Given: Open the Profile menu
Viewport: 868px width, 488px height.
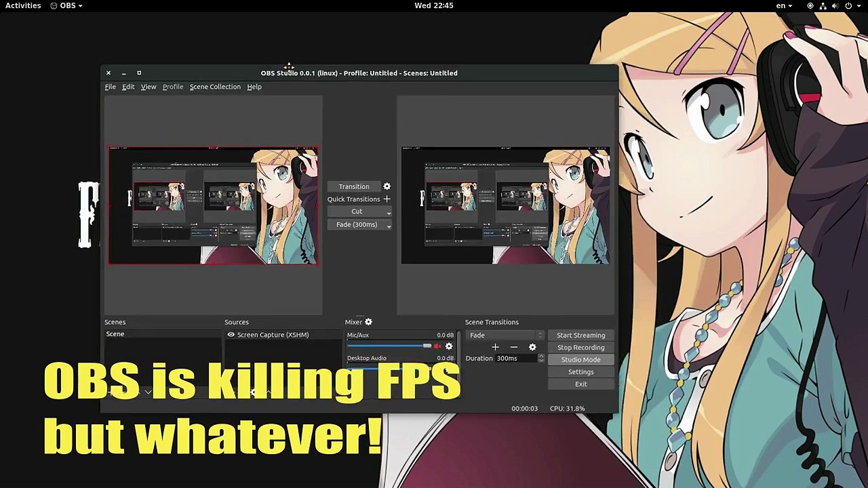Looking at the screenshot, I should pos(173,87).
